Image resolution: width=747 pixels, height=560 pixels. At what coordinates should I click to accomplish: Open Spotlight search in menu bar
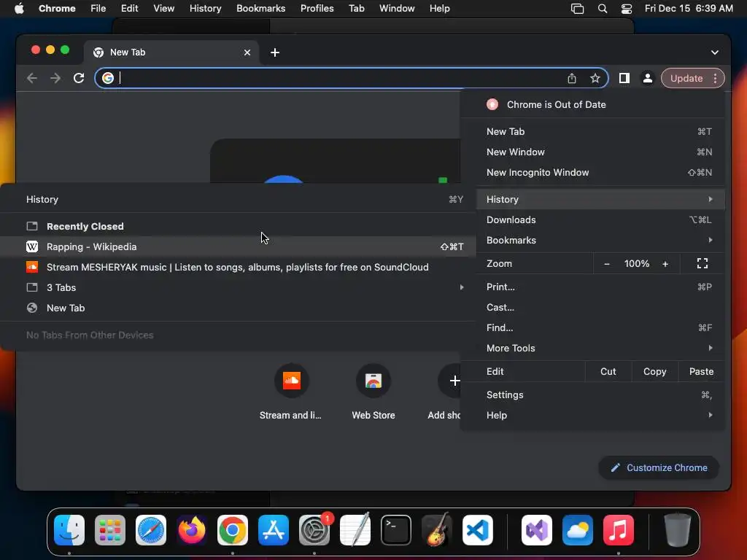tap(602, 9)
